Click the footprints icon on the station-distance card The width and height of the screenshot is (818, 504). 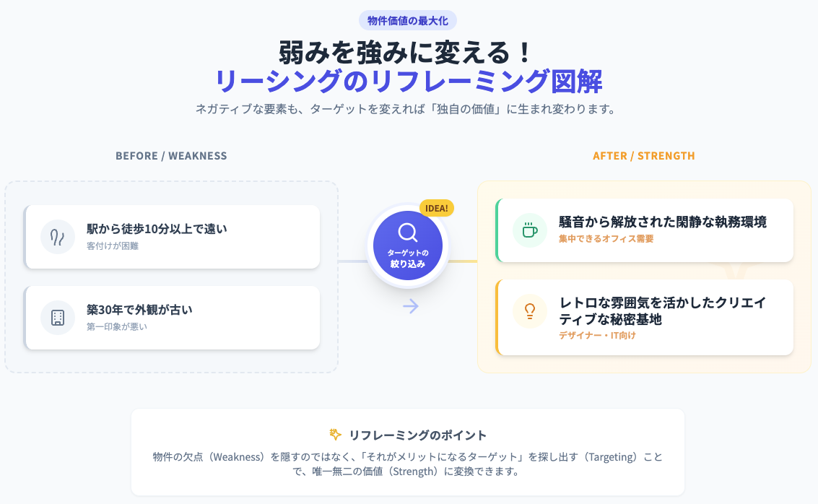click(x=58, y=237)
